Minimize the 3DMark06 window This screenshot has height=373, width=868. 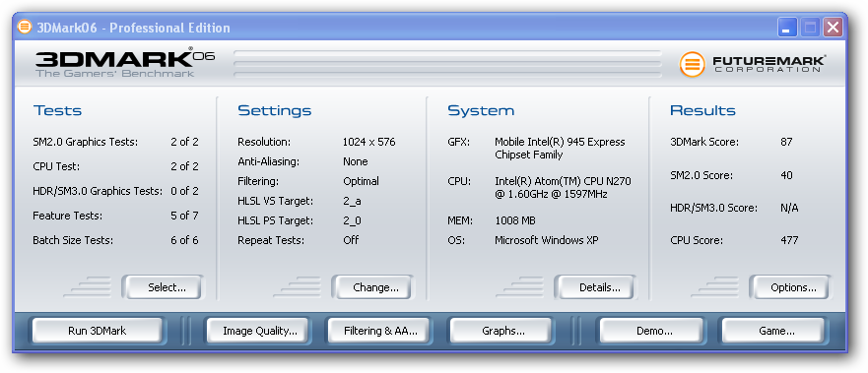(x=786, y=28)
